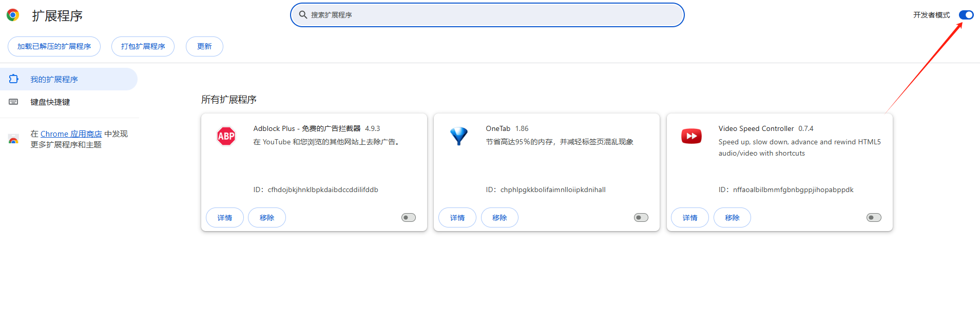
Task: Click 移除 for Video Speed Controller
Action: point(732,218)
